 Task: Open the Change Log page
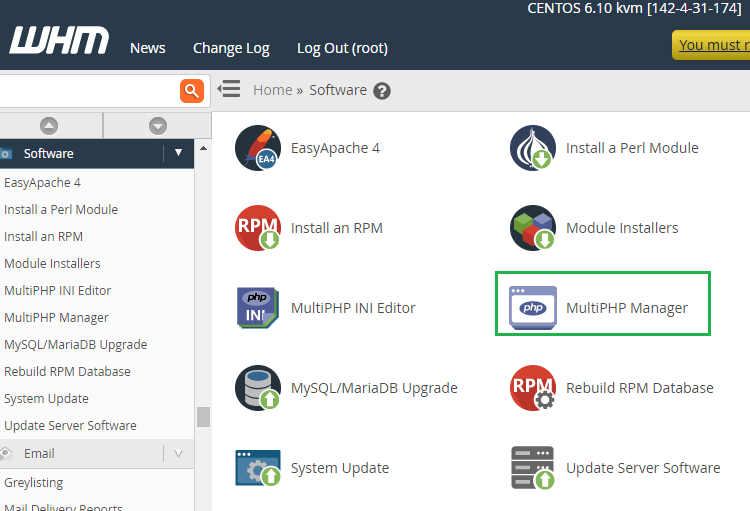tap(231, 48)
